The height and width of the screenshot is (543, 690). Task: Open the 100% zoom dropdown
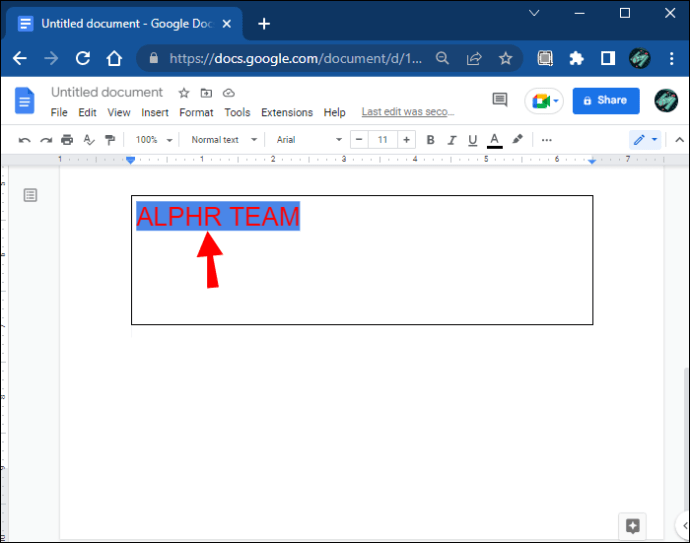[x=154, y=140]
